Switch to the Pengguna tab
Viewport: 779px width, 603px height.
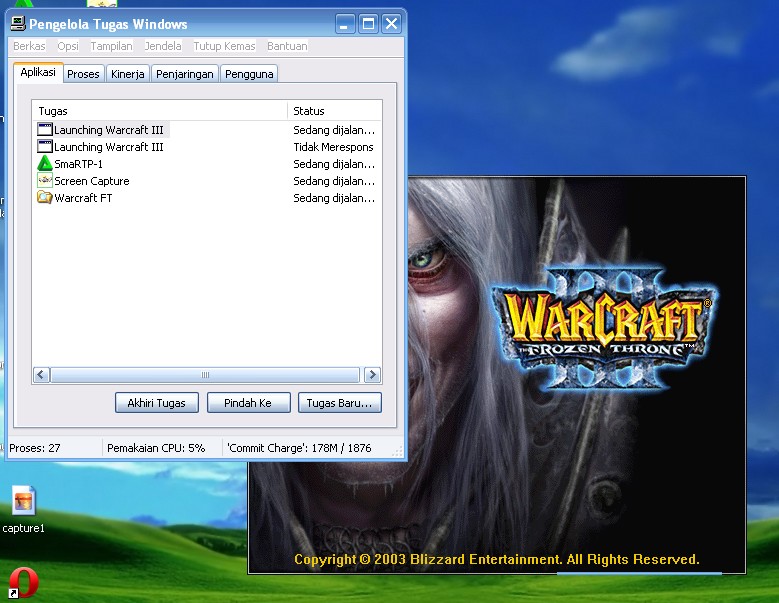tap(249, 74)
